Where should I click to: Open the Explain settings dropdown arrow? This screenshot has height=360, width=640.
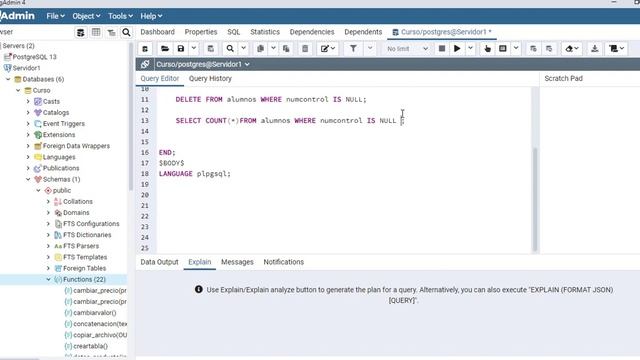pyautogui.click(x=516, y=49)
